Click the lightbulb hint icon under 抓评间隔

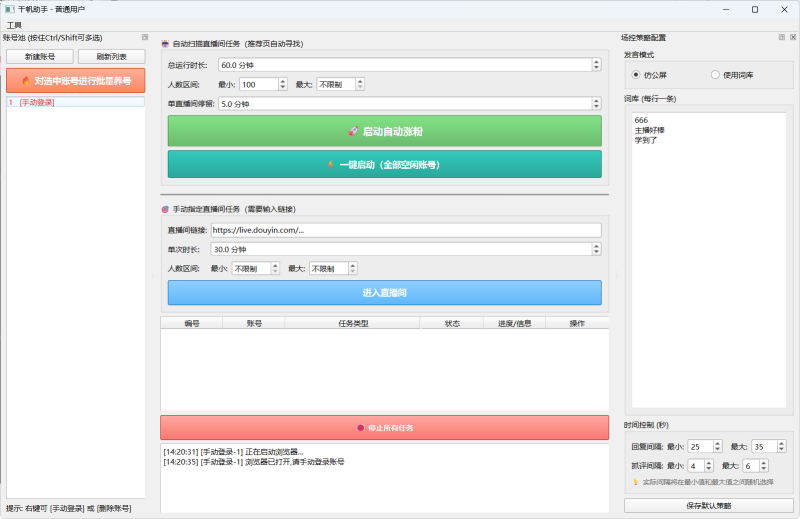636,482
